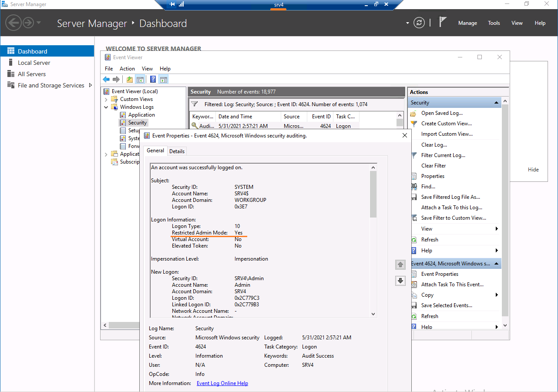Select Security log in the tree
This screenshot has height=392, width=558.
point(138,123)
